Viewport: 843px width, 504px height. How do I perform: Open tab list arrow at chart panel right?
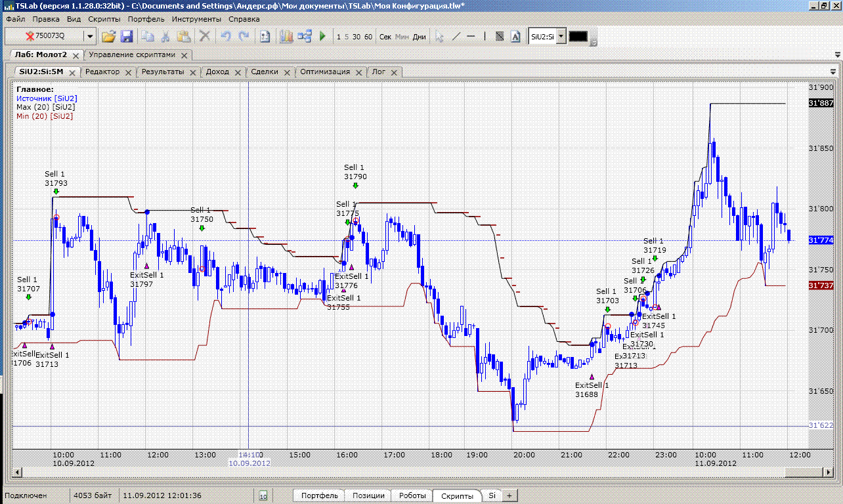tap(833, 72)
